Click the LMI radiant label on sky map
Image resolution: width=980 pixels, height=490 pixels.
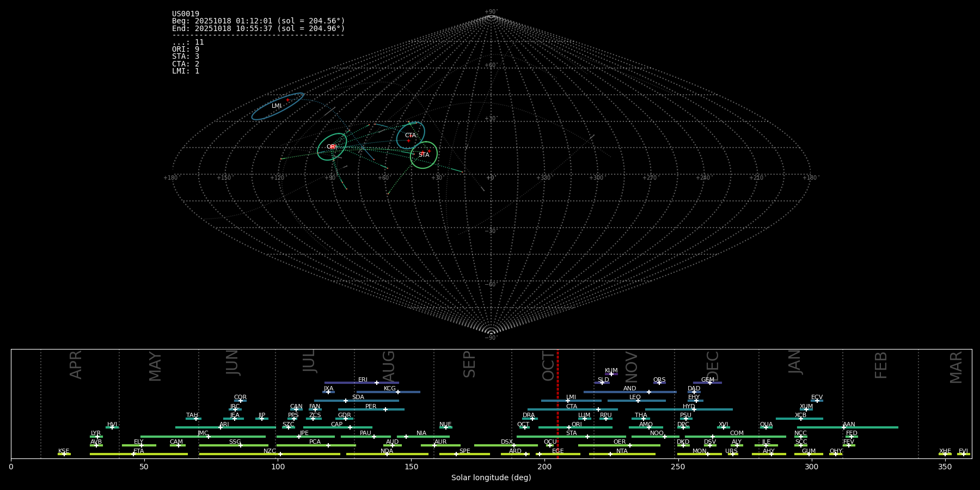(277, 106)
